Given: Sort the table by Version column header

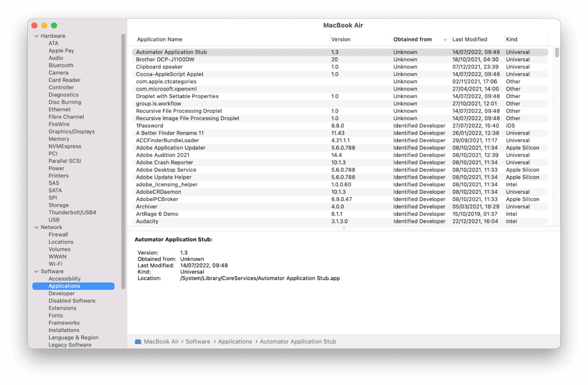Looking at the screenshot, I should pos(341,40).
